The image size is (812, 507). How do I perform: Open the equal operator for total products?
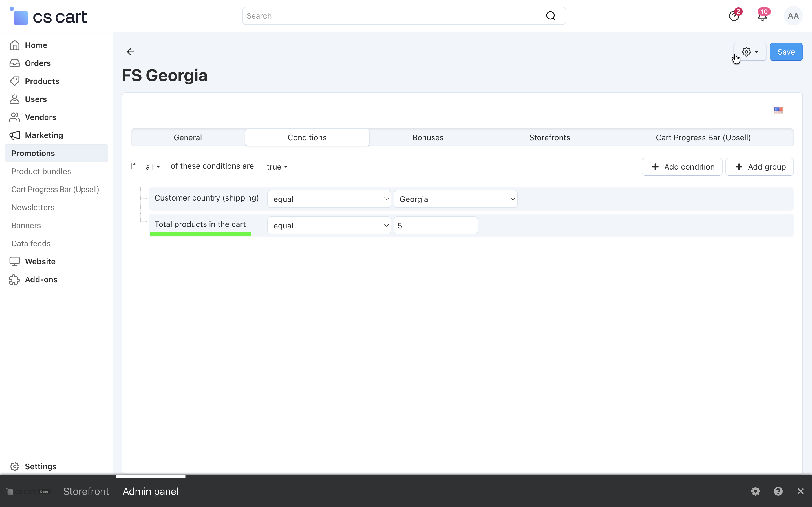coord(329,225)
